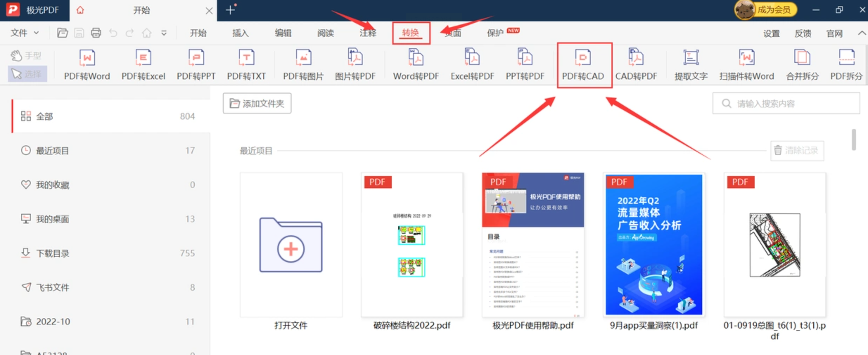Use the 提取文字 text extraction tool
868x355 pixels.
point(691,65)
